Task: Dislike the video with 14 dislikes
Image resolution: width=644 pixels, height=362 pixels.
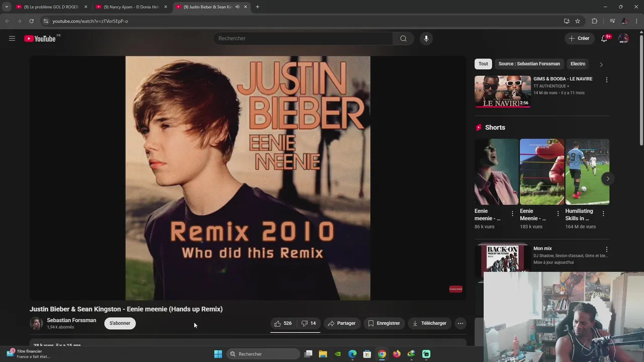Action: pos(309,323)
